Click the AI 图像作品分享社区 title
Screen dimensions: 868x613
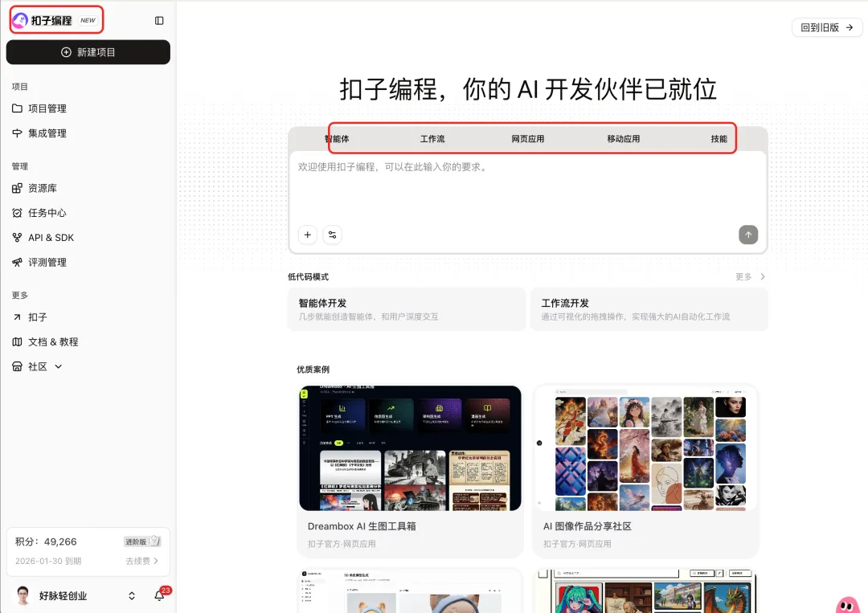tap(588, 526)
